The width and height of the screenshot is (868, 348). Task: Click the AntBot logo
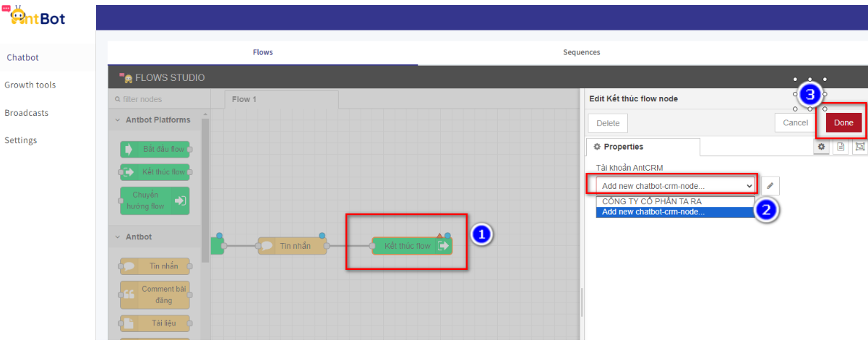pyautogui.click(x=33, y=15)
